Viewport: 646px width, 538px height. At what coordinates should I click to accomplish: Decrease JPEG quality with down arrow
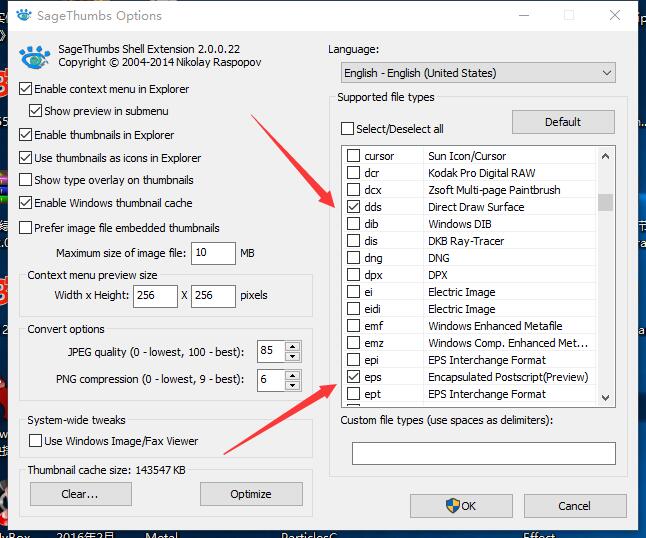coord(292,357)
